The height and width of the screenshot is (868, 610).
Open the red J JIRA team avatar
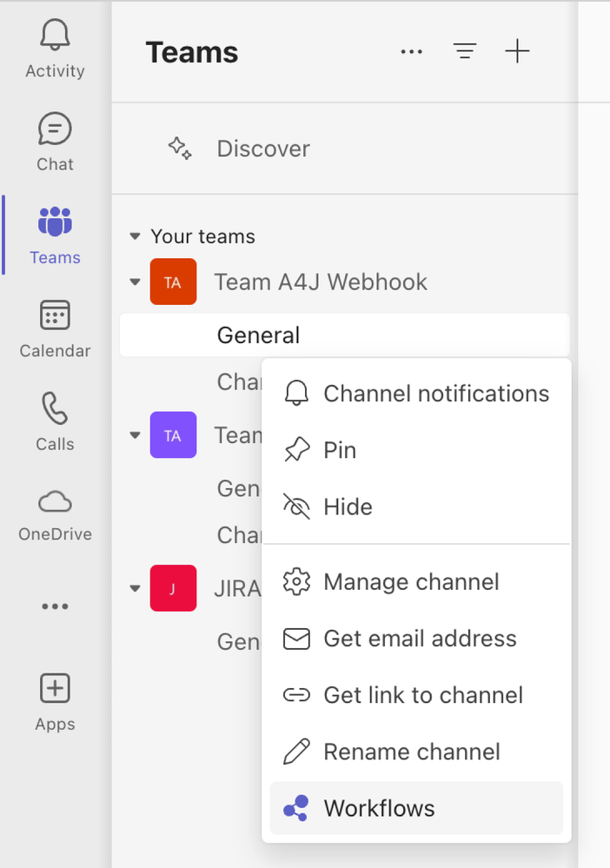173,588
